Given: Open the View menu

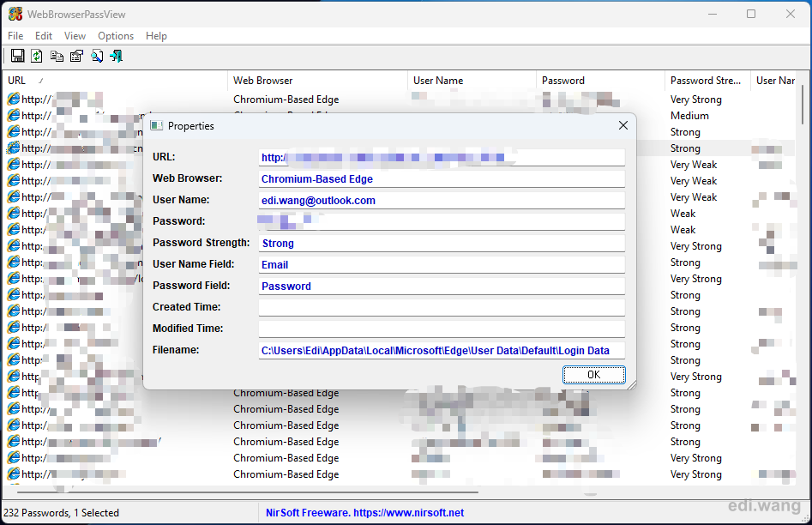Looking at the screenshot, I should tap(75, 36).
